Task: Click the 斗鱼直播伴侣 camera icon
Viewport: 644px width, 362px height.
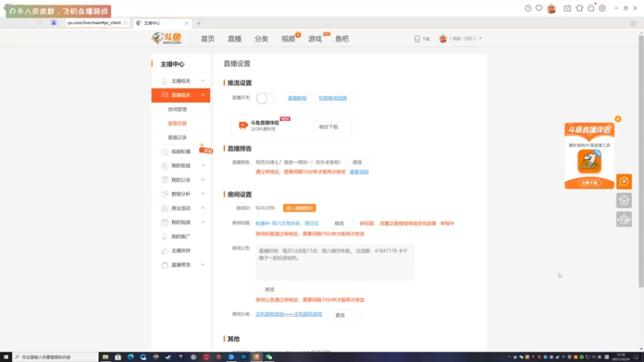Action: 243,125
